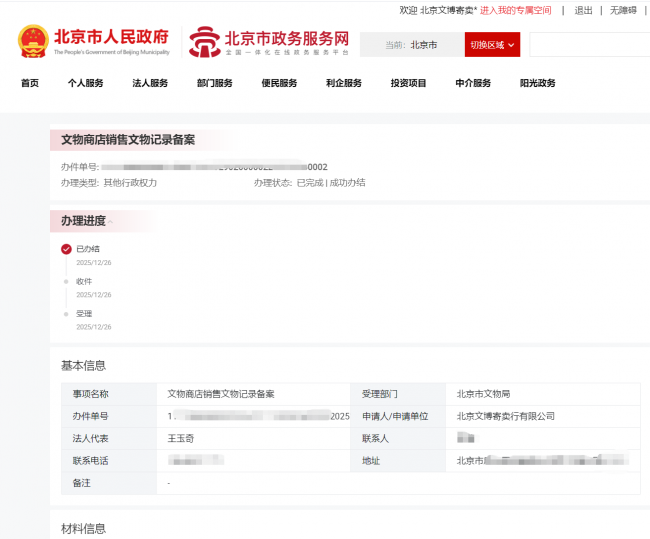Click 退出 to log out
This screenshot has width=650, height=539.
pyautogui.click(x=583, y=10)
